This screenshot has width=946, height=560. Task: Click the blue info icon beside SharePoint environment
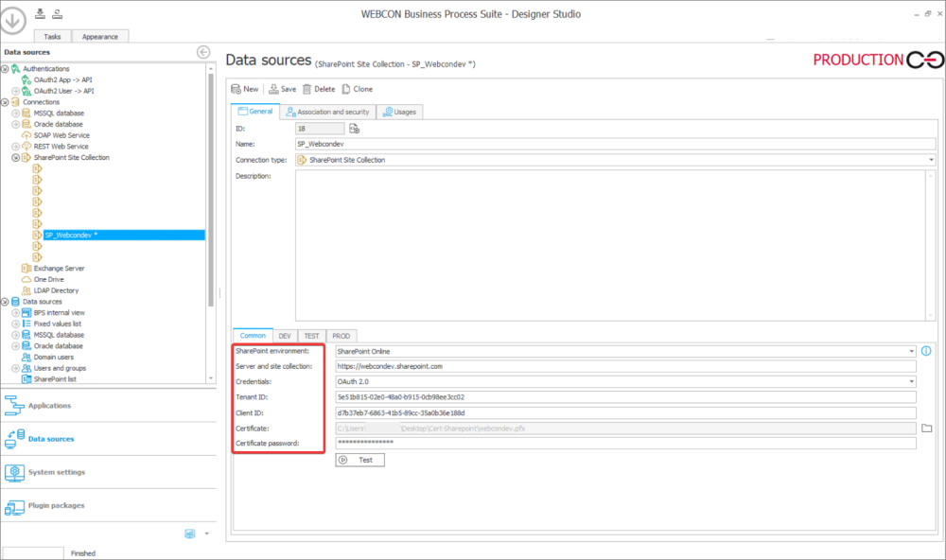926,351
